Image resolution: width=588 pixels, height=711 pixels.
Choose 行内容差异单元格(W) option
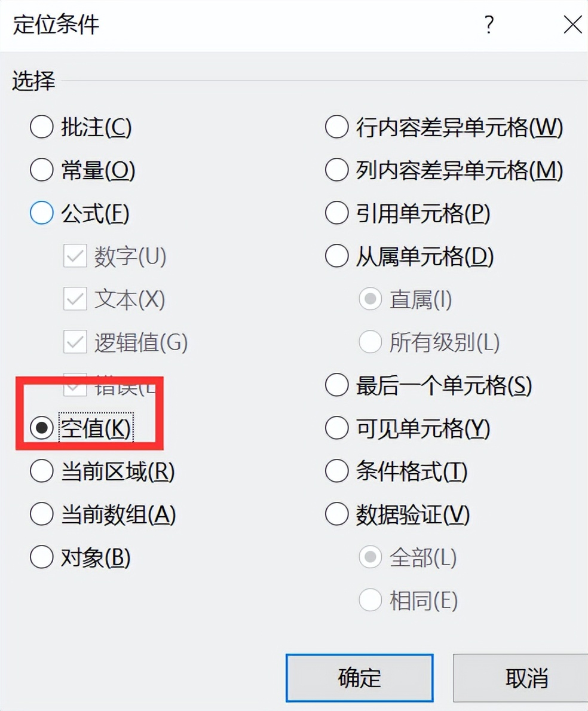[337, 127]
